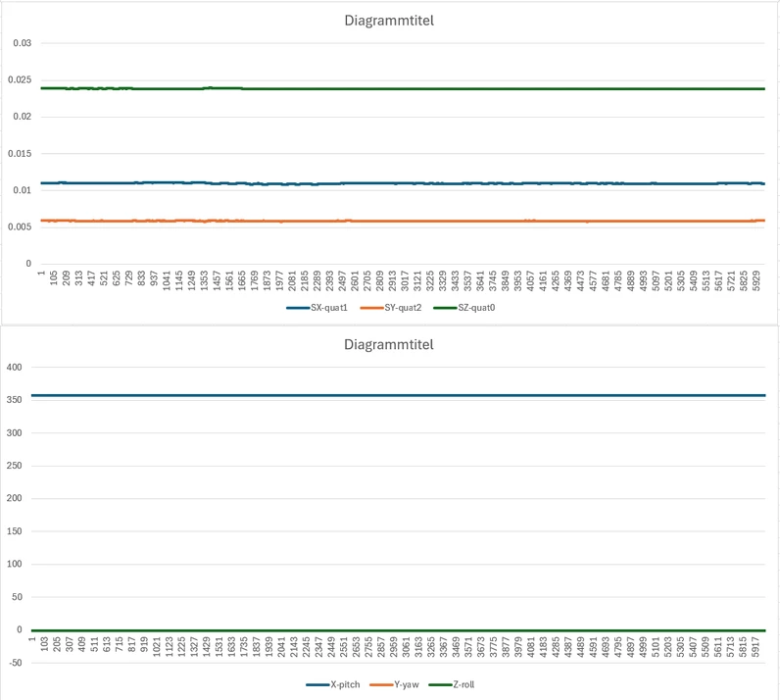This screenshot has width=780, height=700.
Task: Click the 50 axis label in bottom chart
Action: 17,597
